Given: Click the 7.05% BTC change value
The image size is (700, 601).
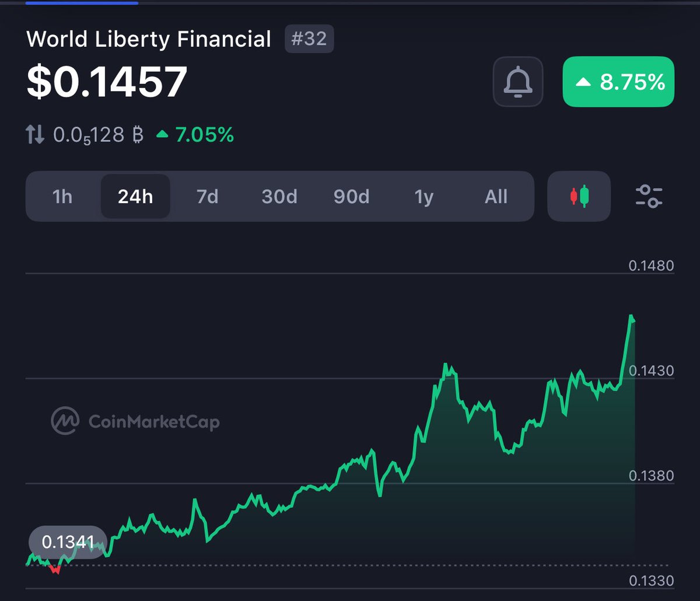Looking at the screenshot, I should point(195,135).
